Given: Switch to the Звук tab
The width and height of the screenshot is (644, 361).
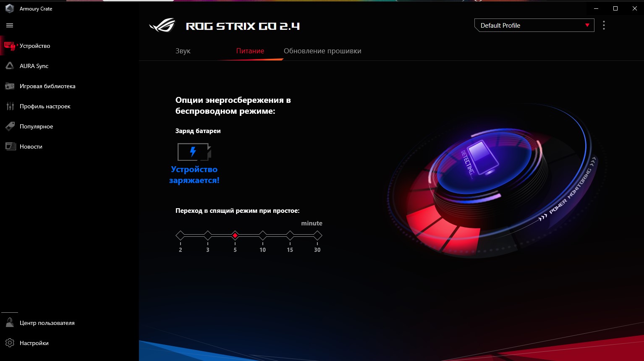Looking at the screenshot, I should [x=183, y=51].
